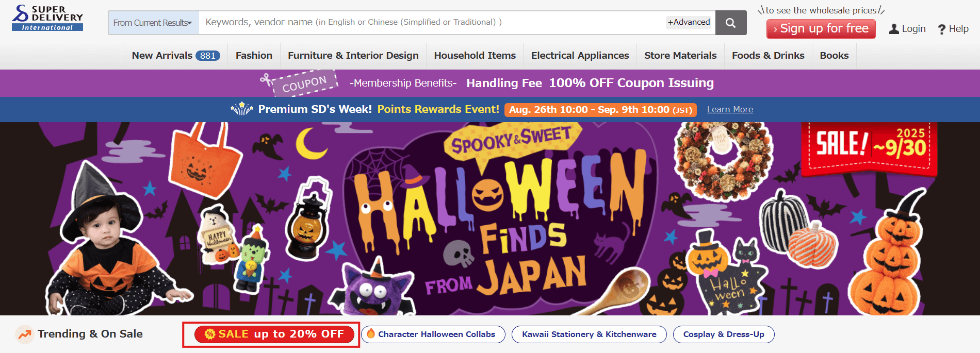
Task: Open the From Current Results dropdown
Action: click(x=153, y=23)
